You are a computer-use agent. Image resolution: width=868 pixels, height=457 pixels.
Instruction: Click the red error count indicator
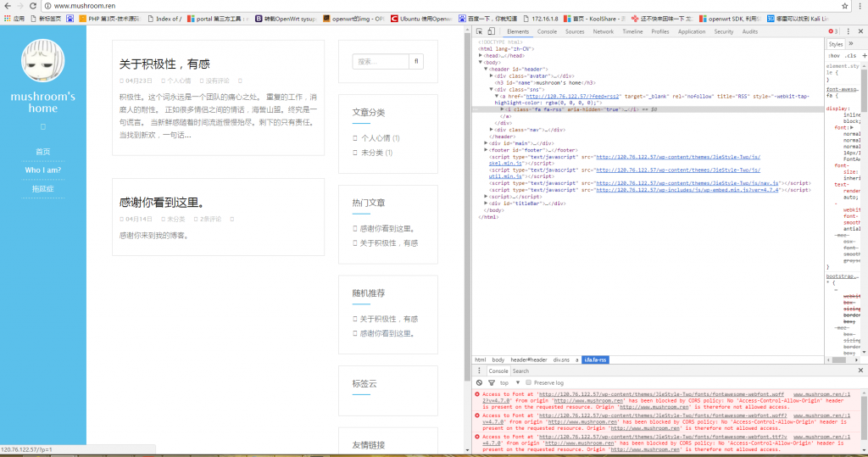tap(833, 31)
